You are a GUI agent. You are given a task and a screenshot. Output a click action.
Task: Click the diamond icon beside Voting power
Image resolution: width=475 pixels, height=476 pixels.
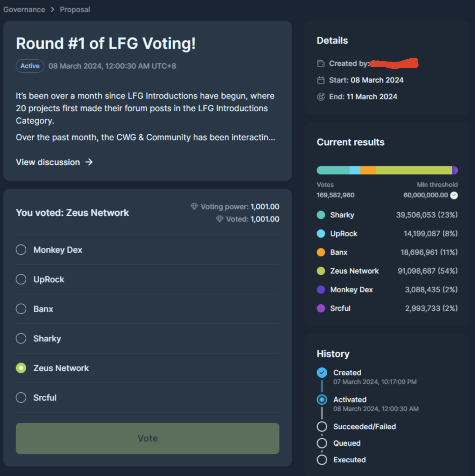[194, 206]
